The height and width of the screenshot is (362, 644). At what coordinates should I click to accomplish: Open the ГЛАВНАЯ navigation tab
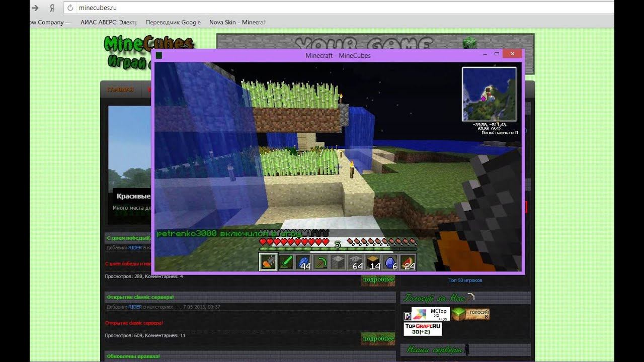pyautogui.click(x=120, y=89)
